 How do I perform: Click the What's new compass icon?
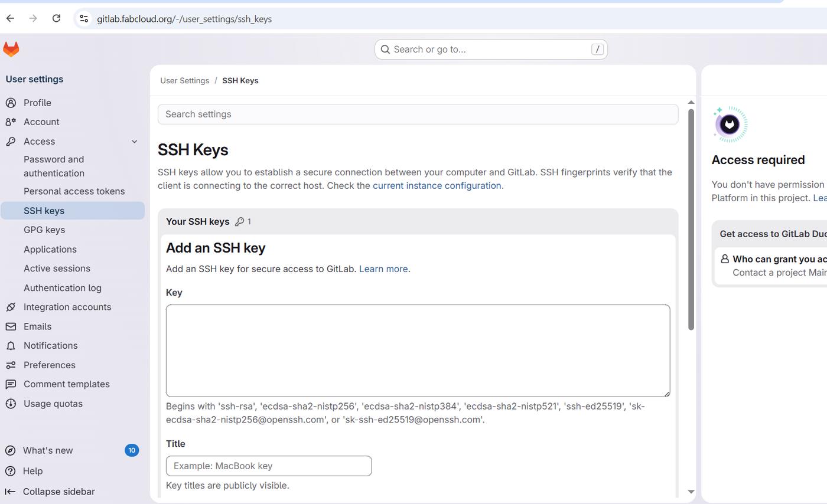coord(10,450)
